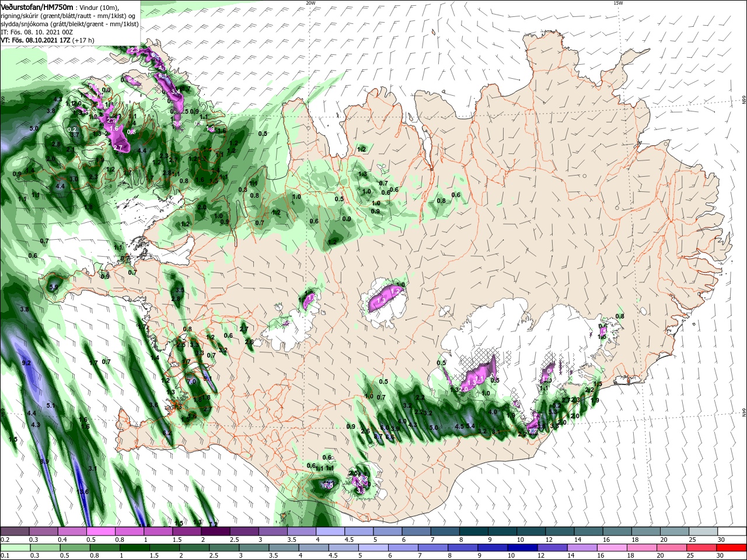Screen dimensions: 747x560
Task: Click the 8.9 precipitation value on the map
Action: point(45,461)
